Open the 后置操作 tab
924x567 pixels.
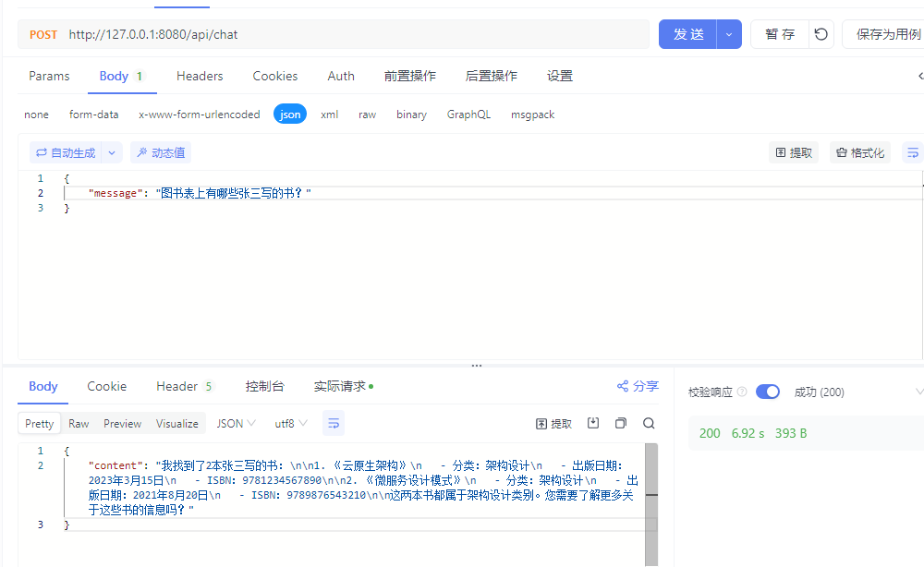[492, 76]
